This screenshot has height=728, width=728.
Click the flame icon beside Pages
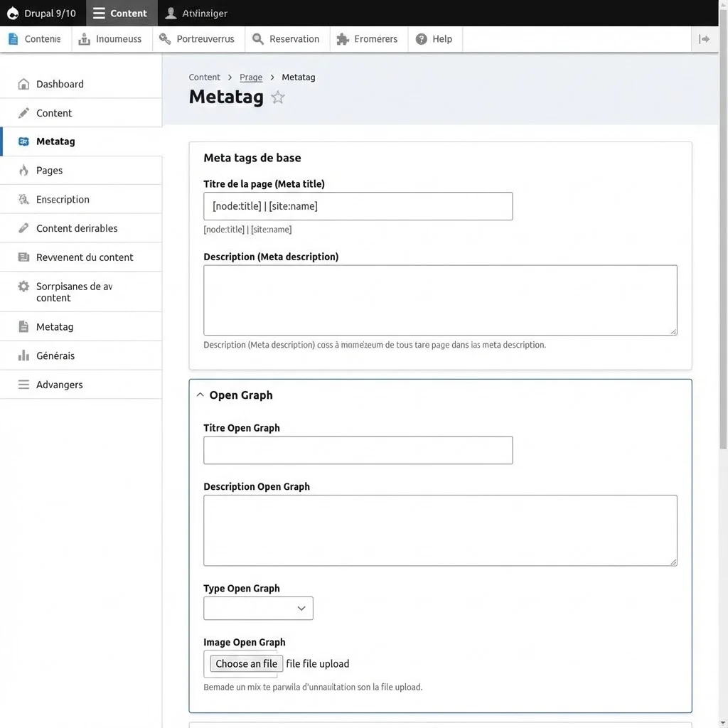tap(23, 171)
